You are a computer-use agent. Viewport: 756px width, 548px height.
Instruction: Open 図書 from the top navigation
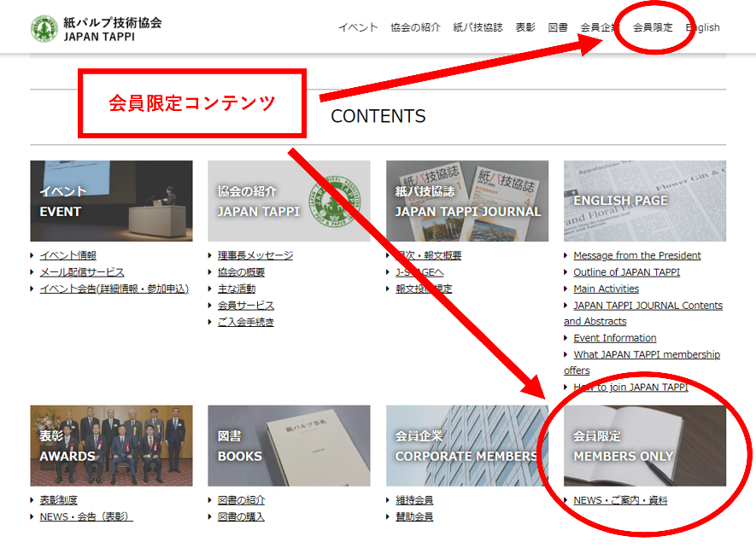click(x=558, y=27)
